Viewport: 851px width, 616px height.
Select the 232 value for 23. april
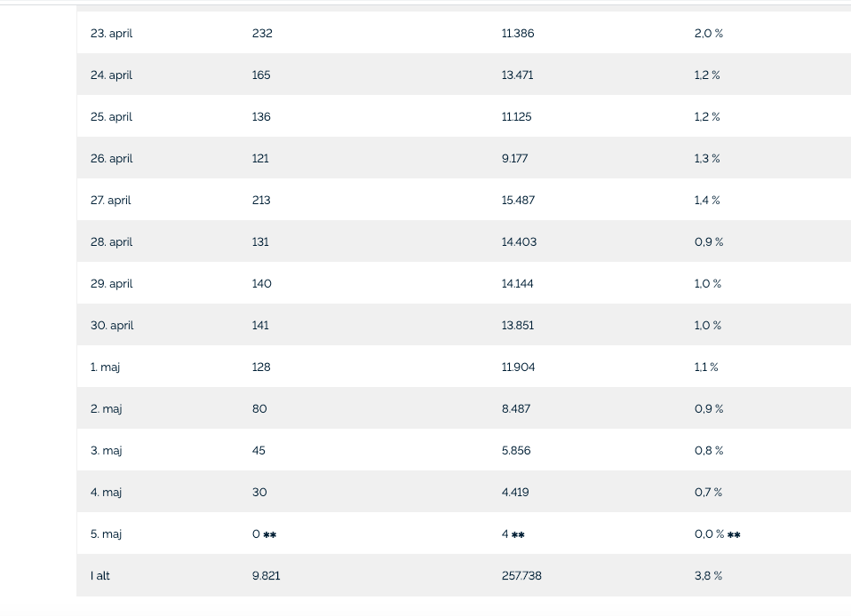pos(262,33)
